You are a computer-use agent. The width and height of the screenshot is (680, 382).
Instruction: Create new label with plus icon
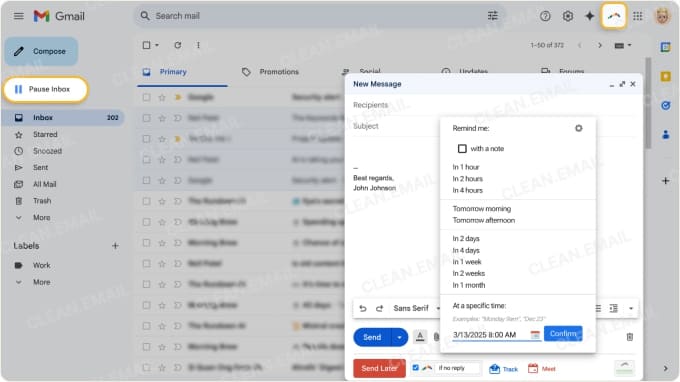[115, 246]
